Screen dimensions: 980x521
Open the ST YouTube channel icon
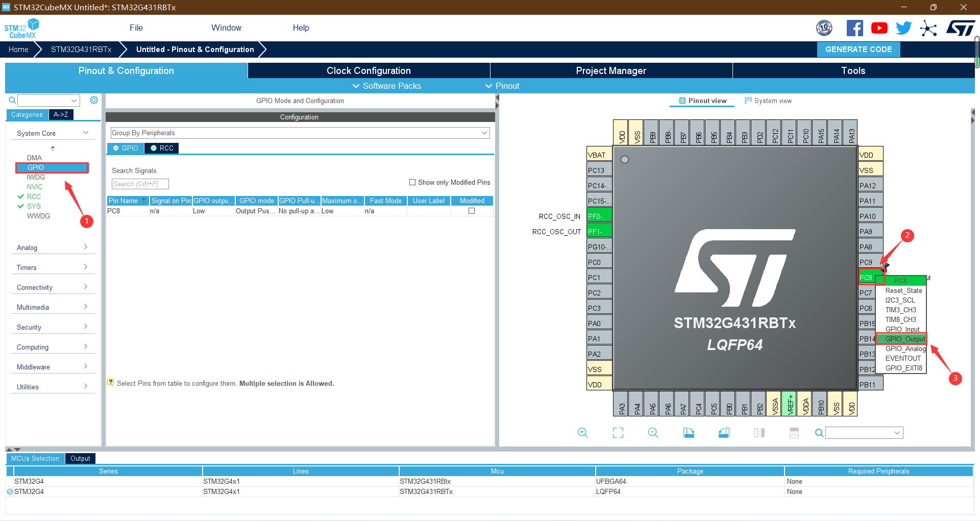coord(879,28)
